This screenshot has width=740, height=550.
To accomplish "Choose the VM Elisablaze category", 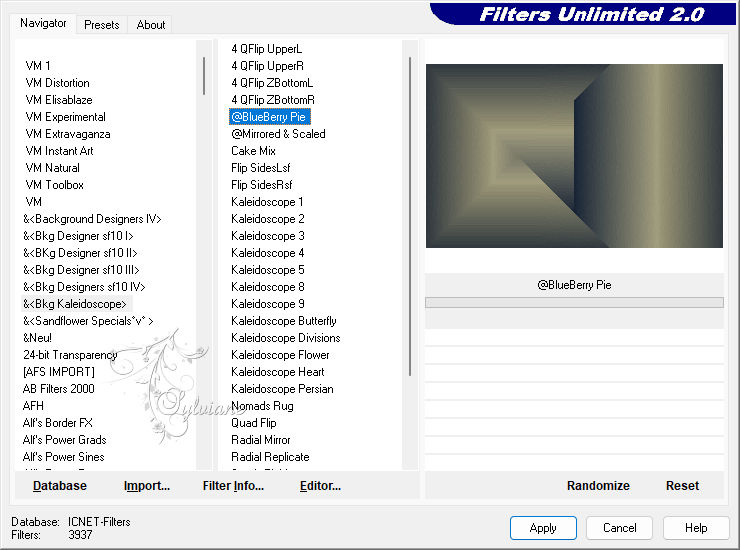I will (x=59, y=100).
